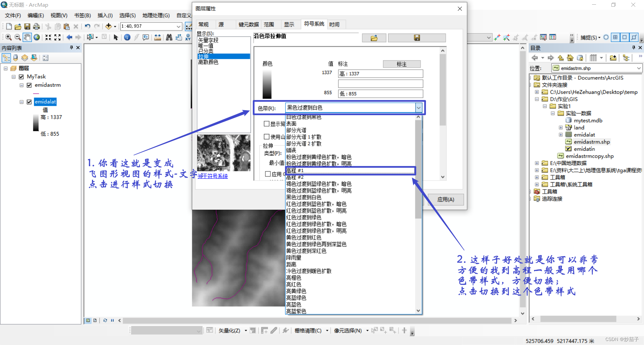
Task: Tick the 应用 checkbox in stretch section
Action: pos(268,174)
